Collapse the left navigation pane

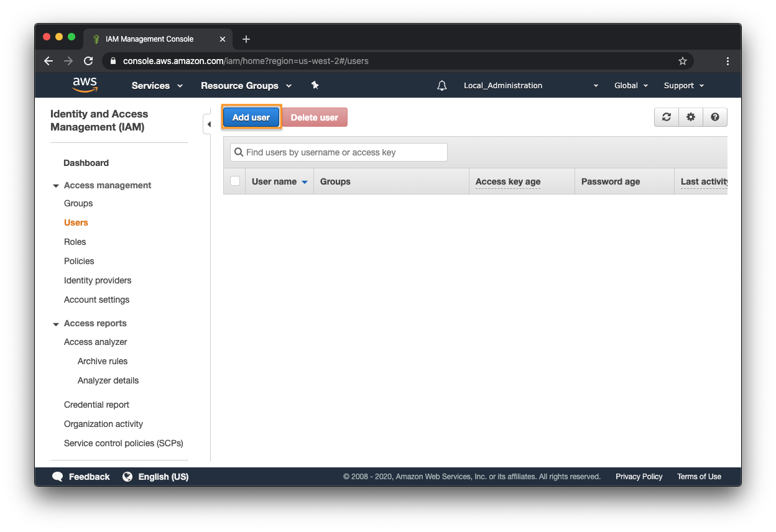208,124
